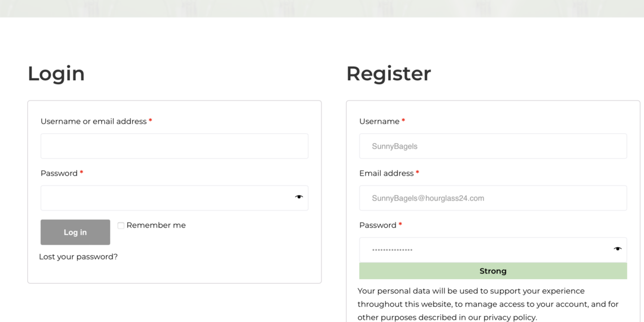Focus the login username or email field
This screenshot has height=322, width=644.
tap(174, 146)
